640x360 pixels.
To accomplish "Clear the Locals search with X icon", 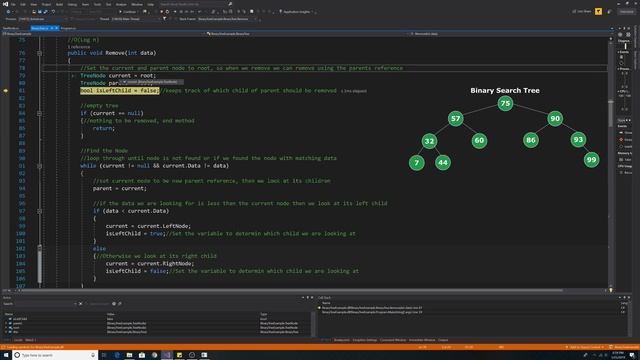I will pos(80,304).
